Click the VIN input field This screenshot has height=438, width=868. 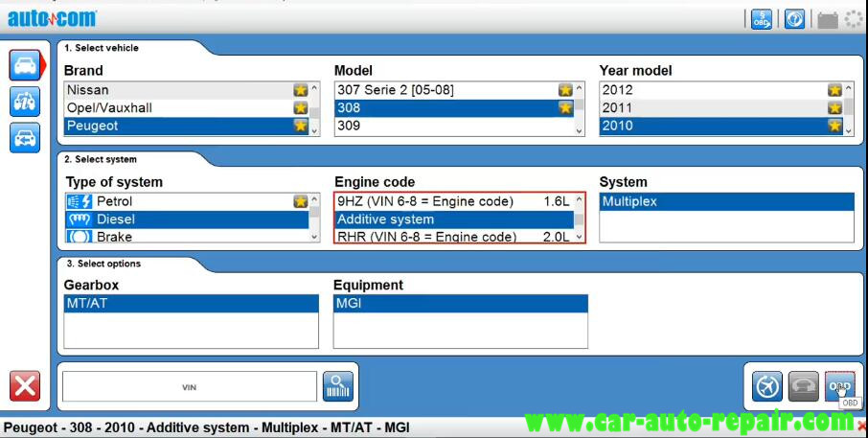190,386
